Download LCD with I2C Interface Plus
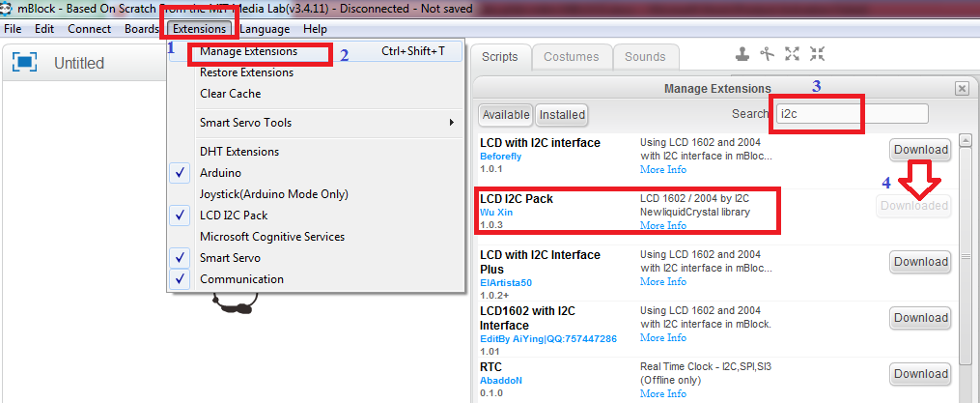 tap(921, 262)
